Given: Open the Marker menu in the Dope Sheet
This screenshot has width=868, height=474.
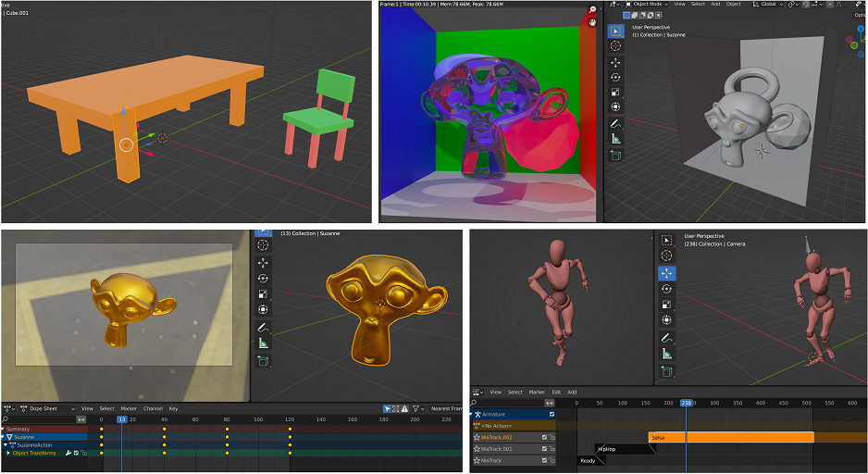Looking at the screenshot, I should [x=129, y=408].
